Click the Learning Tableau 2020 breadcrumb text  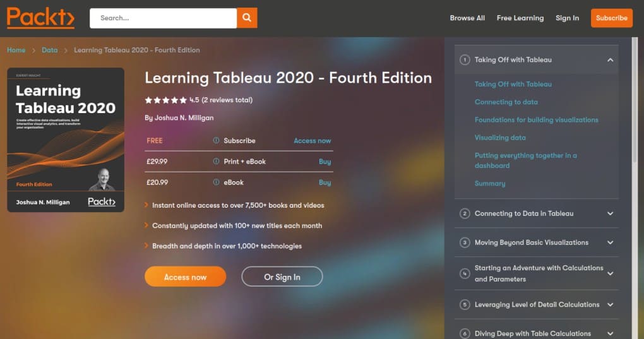point(137,50)
